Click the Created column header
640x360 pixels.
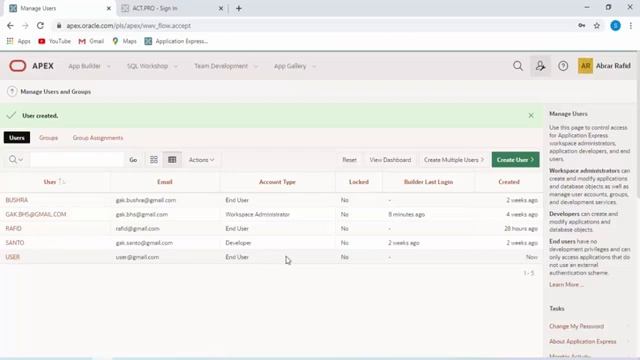click(509, 182)
